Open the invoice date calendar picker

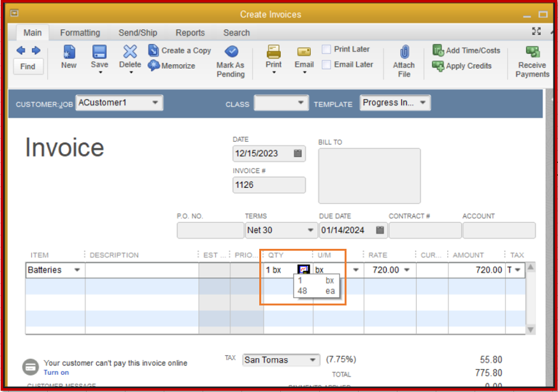pos(298,153)
